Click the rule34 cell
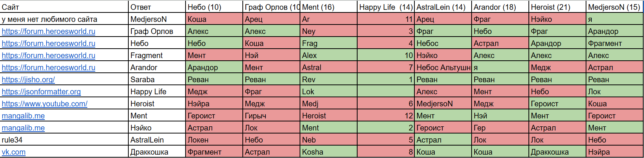Viewport: 644px width, 158px height. pos(64,140)
